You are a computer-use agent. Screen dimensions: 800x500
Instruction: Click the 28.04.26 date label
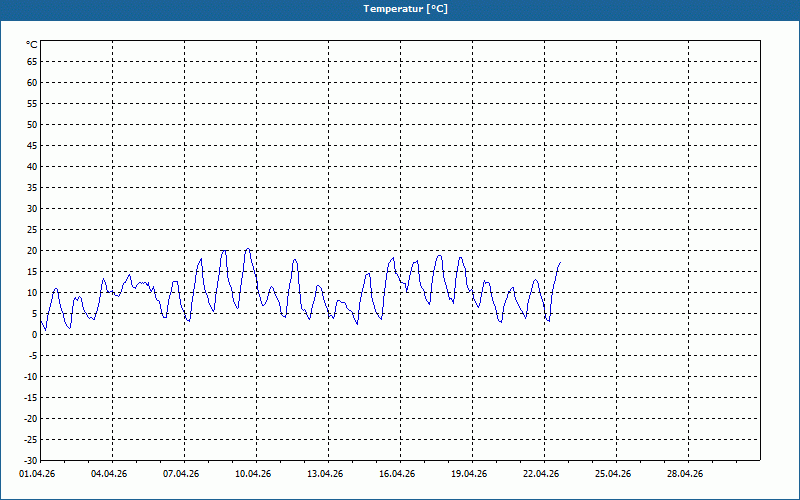(x=685, y=474)
